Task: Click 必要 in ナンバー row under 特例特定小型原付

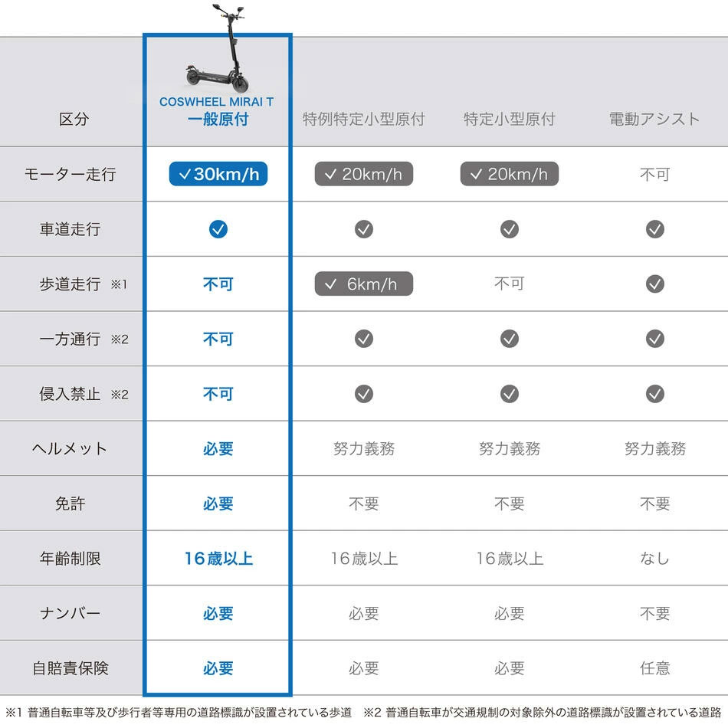Action: pos(363,613)
